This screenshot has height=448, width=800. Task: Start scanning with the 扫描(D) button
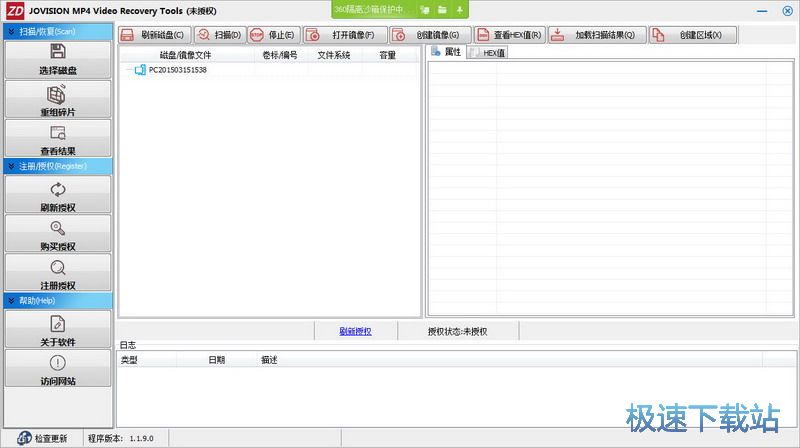pyautogui.click(x=216, y=35)
